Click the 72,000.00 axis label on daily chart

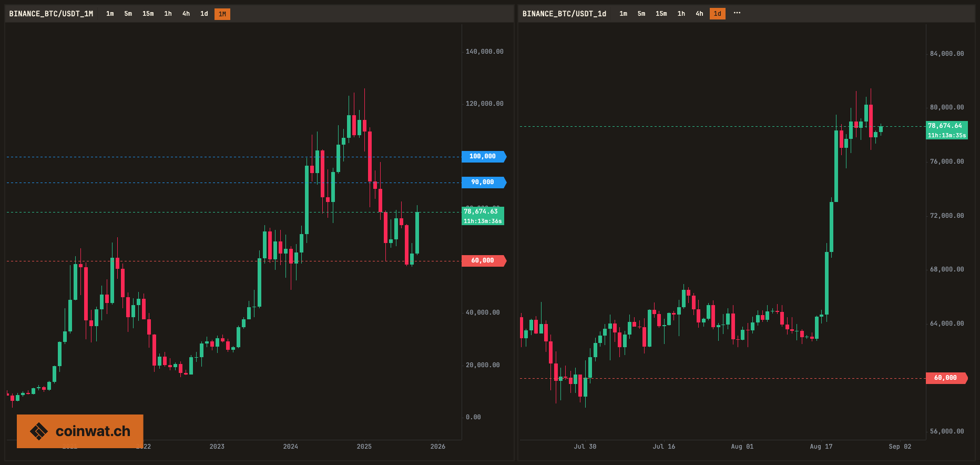click(x=947, y=216)
